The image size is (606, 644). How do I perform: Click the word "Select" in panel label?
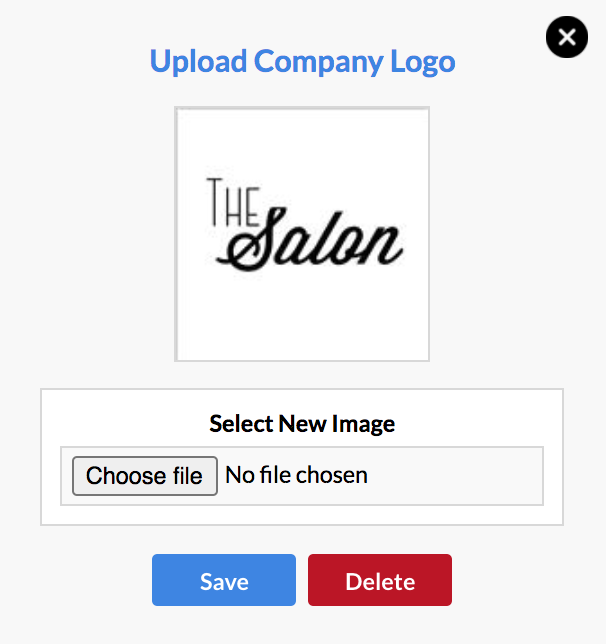241,424
